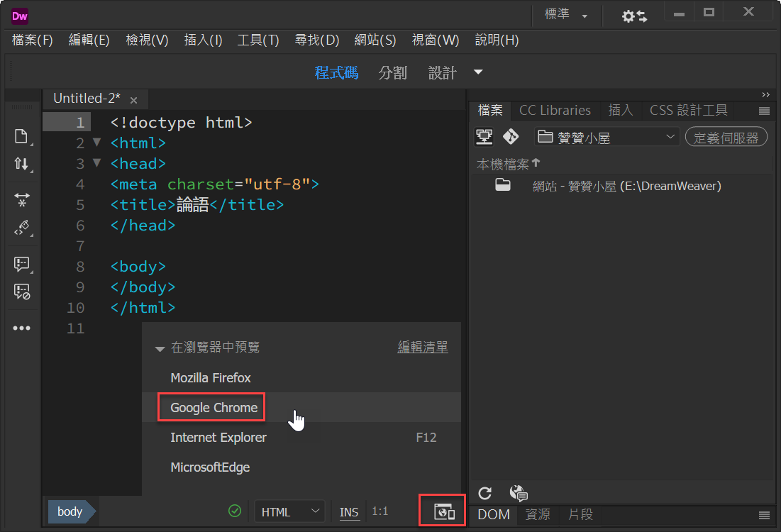Preview in Internet Explorer
Screen dimensions: 781x532
click(x=301, y=438)
